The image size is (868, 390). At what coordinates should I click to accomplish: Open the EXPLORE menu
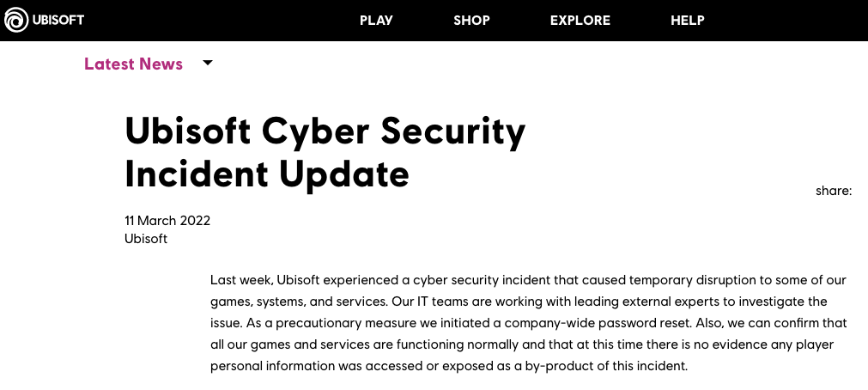580,21
